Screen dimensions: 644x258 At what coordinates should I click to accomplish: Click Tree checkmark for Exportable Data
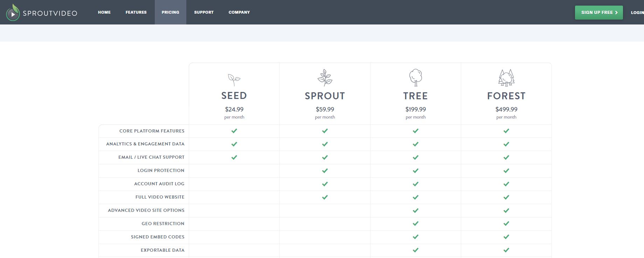[x=416, y=250]
